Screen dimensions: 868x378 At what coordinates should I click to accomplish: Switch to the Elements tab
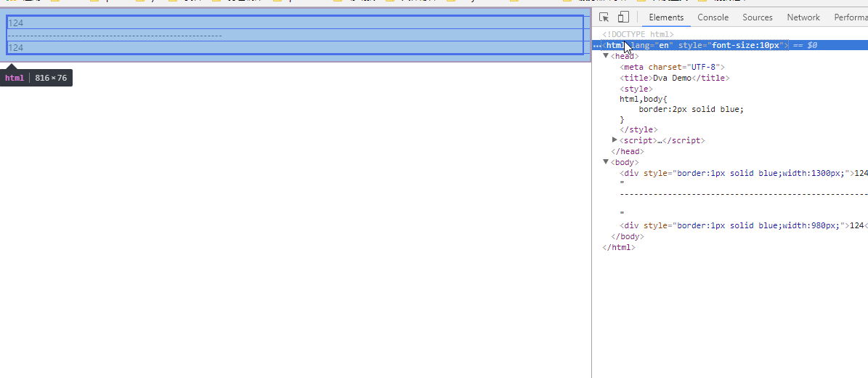pyautogui.click(x=666, y=17)
